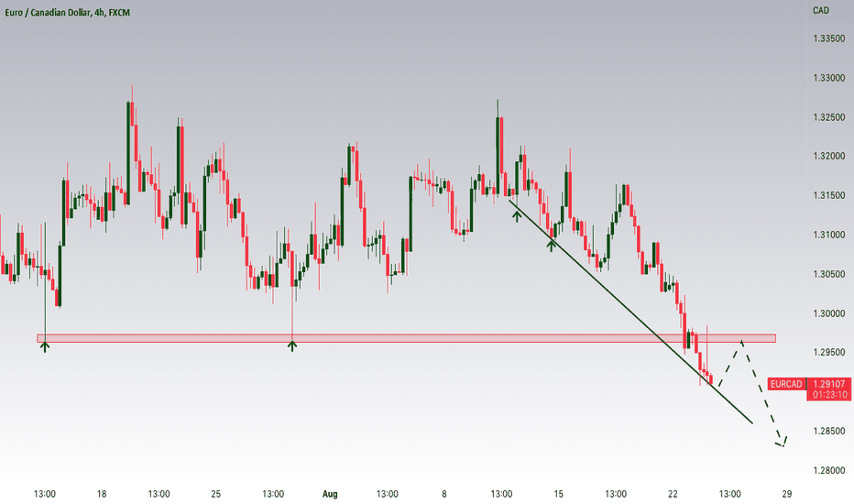
Task: Click the CAD currency label atop price axis
Action: pyautogui.click(x=820, y=10)
